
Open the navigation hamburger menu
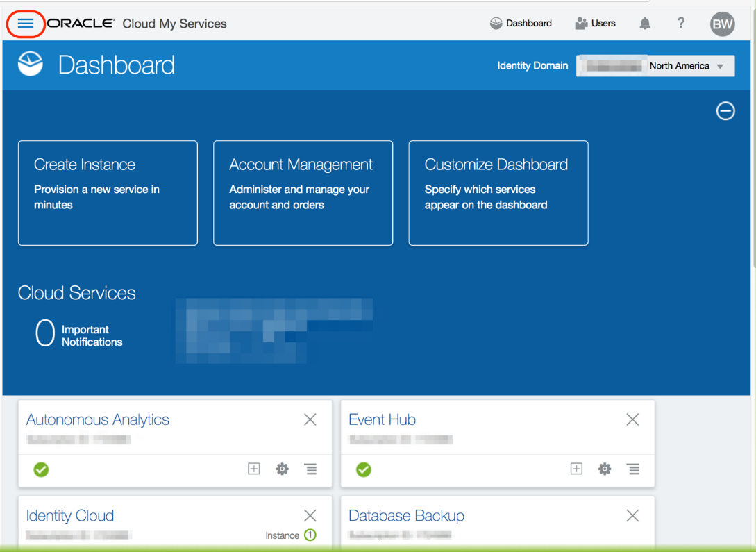(26, 23)
